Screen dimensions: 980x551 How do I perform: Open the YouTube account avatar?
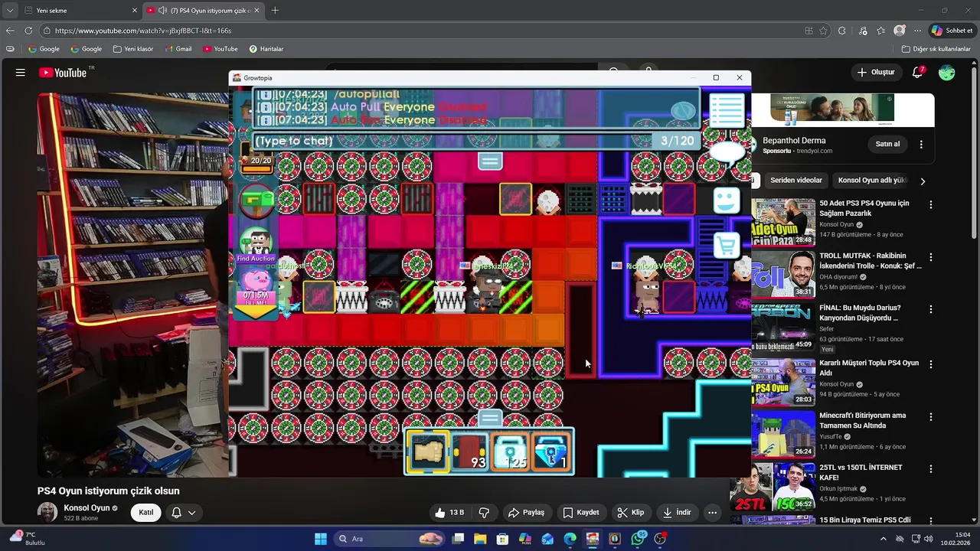coord(947,73)
